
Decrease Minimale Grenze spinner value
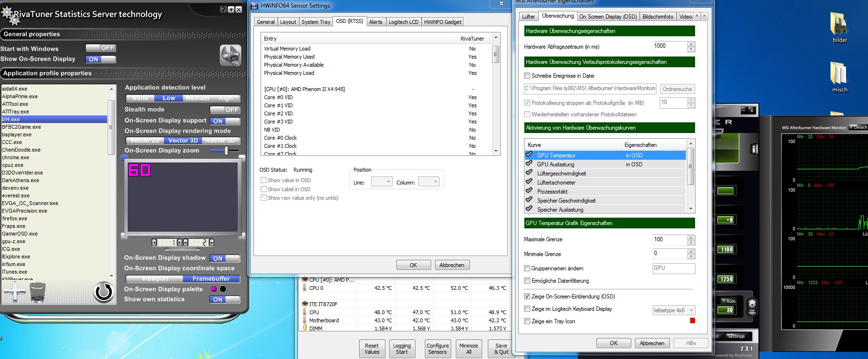pos(691,256)
